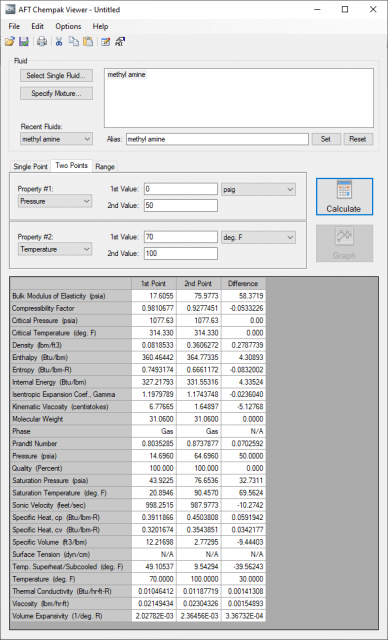
Task: Open Property #2 Temperature dropdown
Action: point(55,249)
